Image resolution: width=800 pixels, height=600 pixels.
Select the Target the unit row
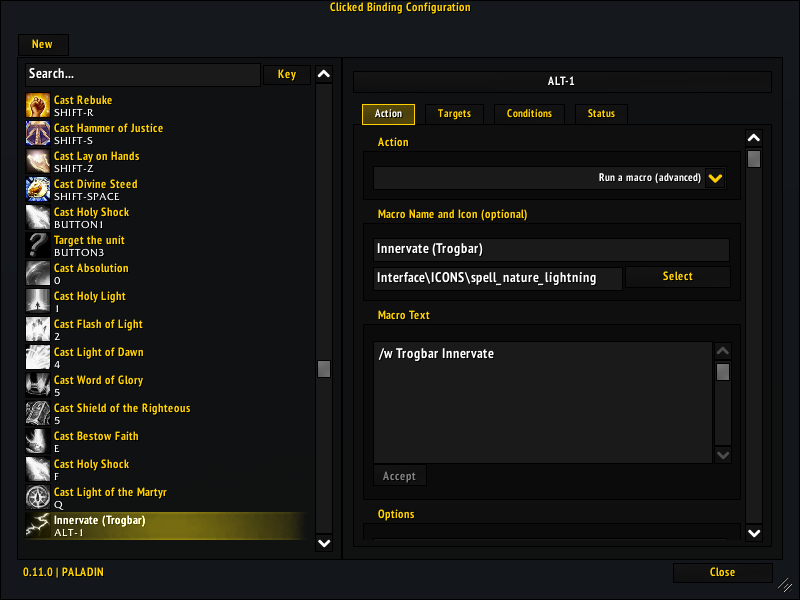(166, 245)
